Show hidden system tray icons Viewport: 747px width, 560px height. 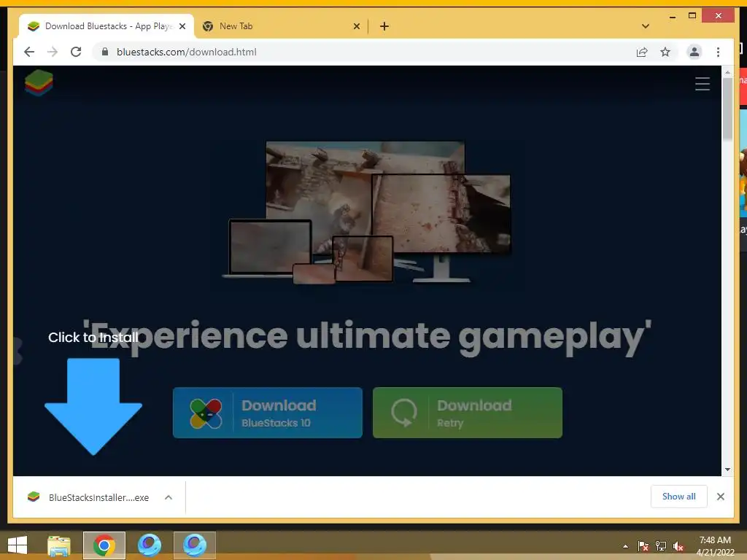click(x=625, y=546)
